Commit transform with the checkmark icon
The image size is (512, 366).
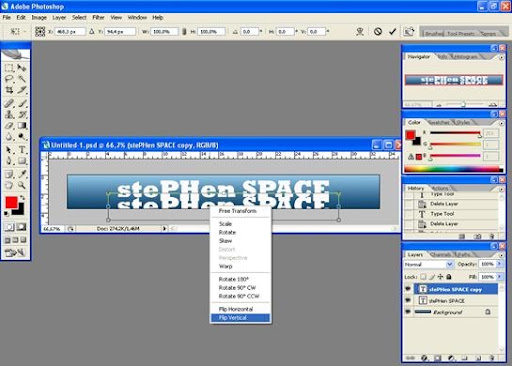coord(393,32)
